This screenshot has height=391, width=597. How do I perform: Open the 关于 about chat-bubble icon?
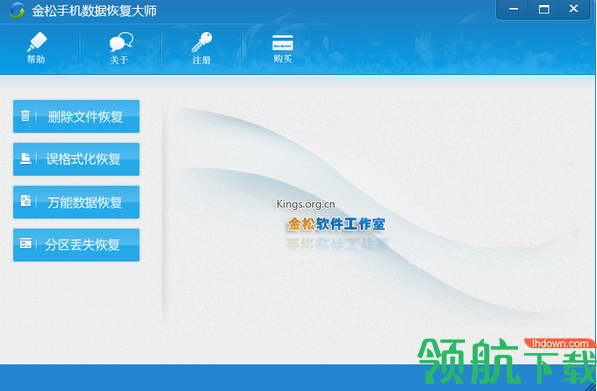pos(120,48)
